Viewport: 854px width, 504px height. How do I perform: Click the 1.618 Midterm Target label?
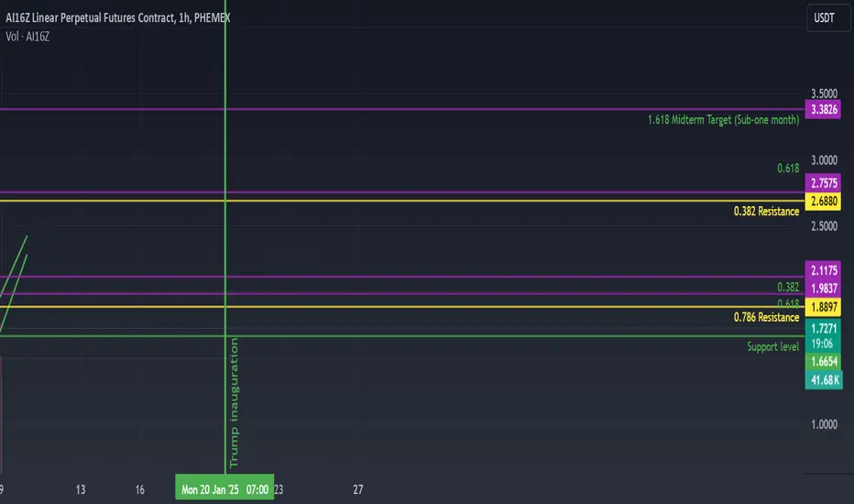tap(723, 120)
